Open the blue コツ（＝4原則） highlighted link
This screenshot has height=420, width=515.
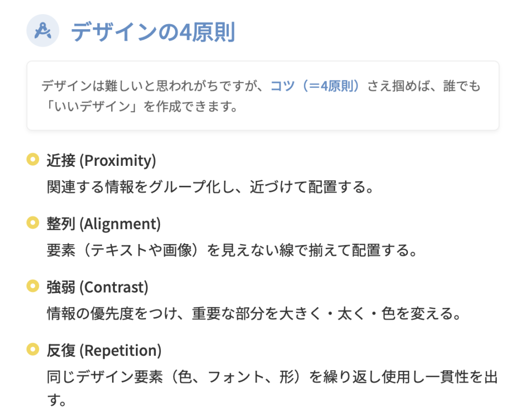pyautogui.click(x=315, y=86)
